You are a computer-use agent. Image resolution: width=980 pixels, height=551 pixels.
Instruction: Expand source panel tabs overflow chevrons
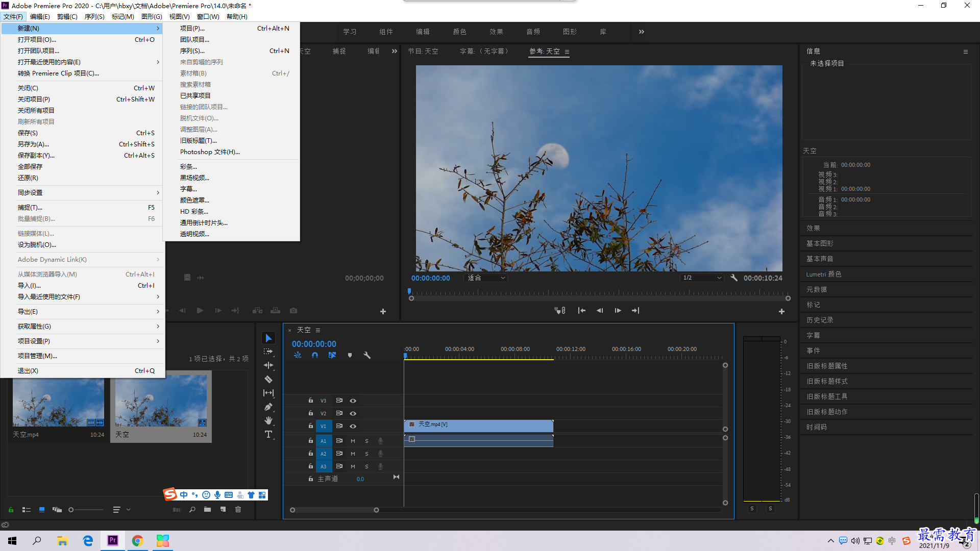click(395, 51)
